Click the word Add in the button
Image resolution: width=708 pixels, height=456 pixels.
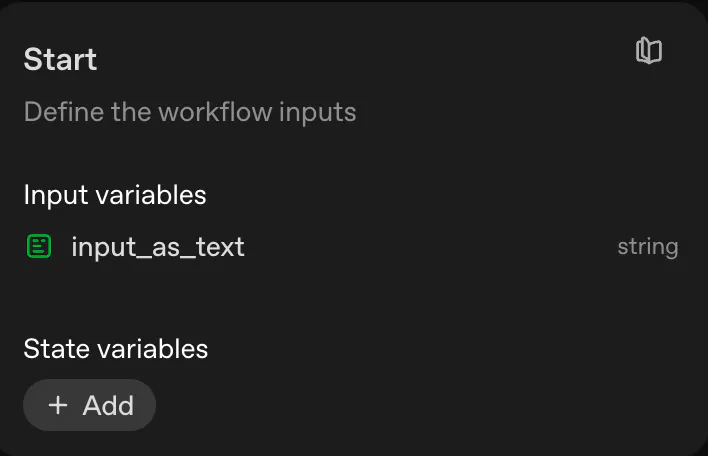108,405
